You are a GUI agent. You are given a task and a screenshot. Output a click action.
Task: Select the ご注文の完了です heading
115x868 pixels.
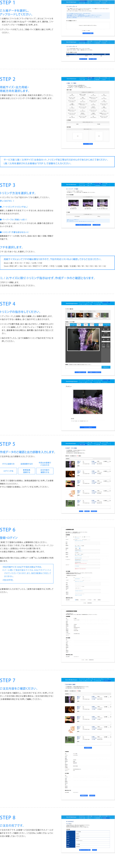pos(12,825)
